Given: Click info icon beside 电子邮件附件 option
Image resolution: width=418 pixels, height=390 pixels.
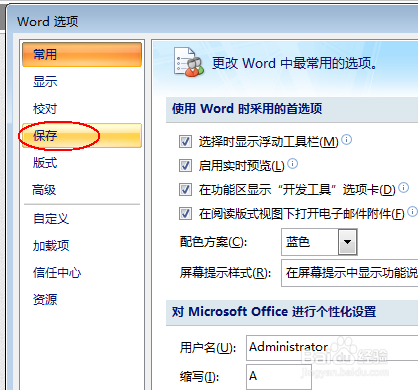Looking at the screenshot, I should [x=413, y=212].
